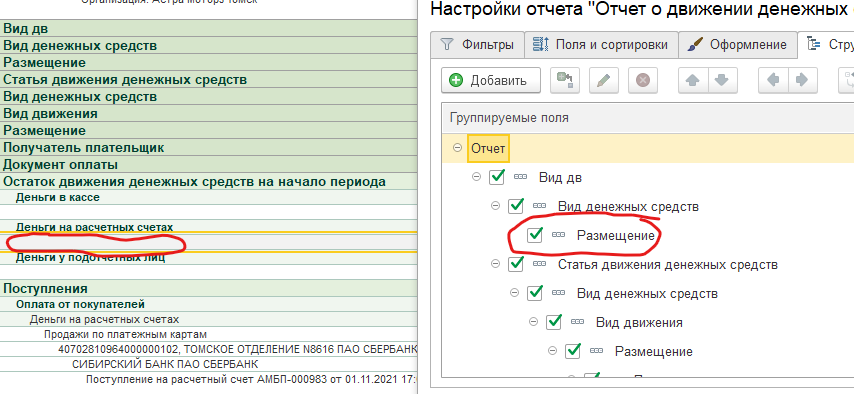Click the grouping icon beside Вид движения
This screenshot has width=854, height=394.
click(x=578, y=322)
